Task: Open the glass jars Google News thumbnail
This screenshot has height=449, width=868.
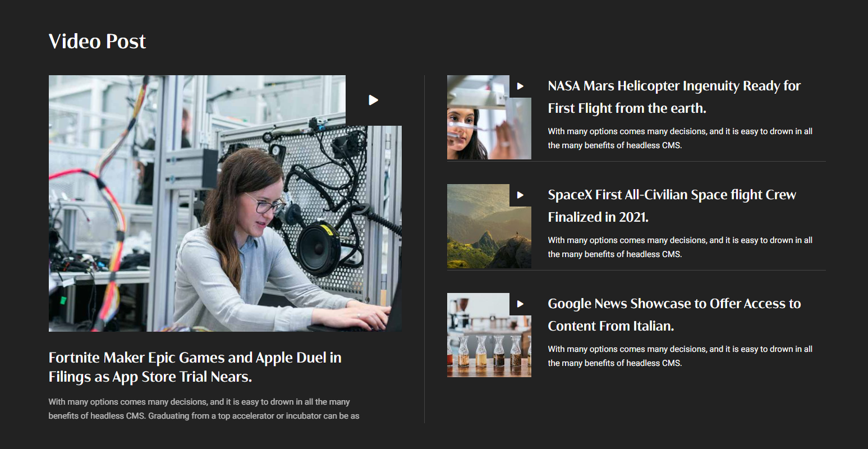Action: 489,335
